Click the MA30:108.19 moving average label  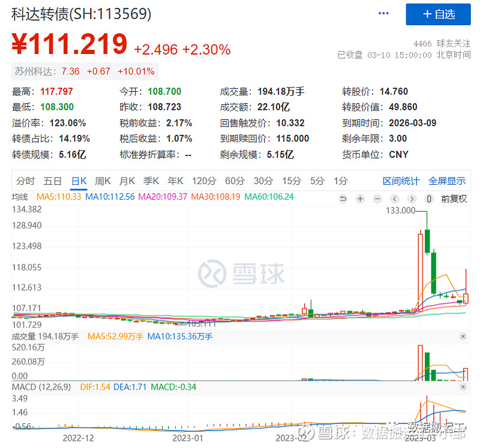tap(215, 197)
